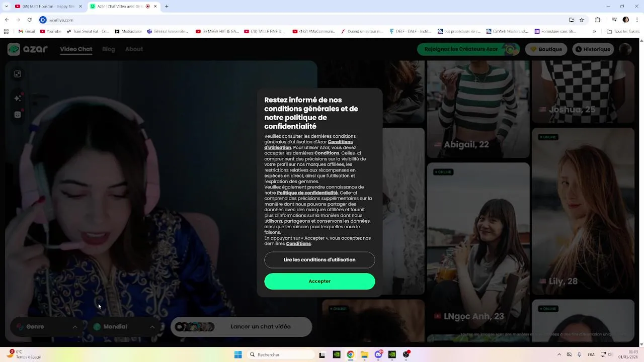Open the Chrome profile avatar
644x362 pixels.
point(626,20)
